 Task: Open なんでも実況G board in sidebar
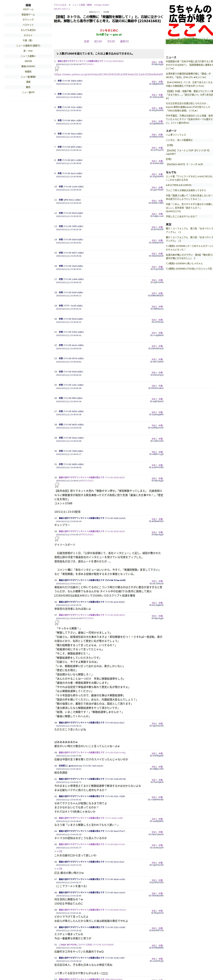28,30
